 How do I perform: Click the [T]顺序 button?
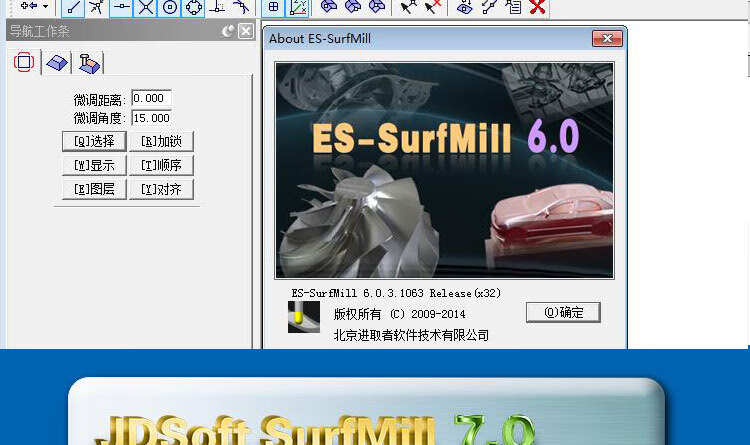coord(161,165)
